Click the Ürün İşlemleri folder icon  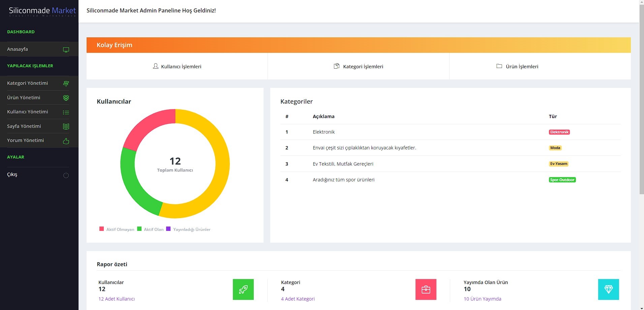coord(499,66)
